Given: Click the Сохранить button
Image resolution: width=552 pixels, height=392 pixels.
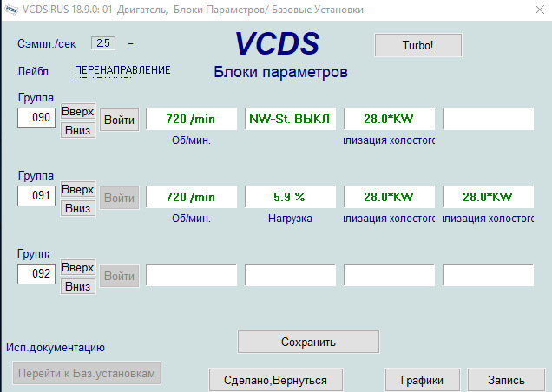Looking at the screenshot, I should point(308,342).
